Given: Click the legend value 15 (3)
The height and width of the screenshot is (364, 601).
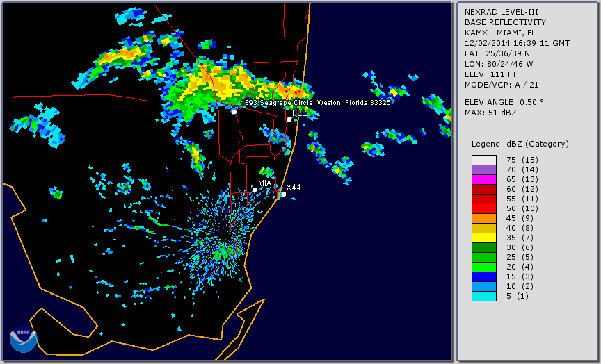Looking at the screenshot, I should click(520, 276).
